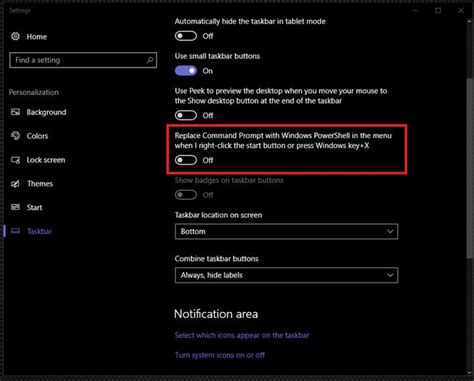
Task: Open Taskbar location dropdown showing Bottom
Action: tap(286, 231)
